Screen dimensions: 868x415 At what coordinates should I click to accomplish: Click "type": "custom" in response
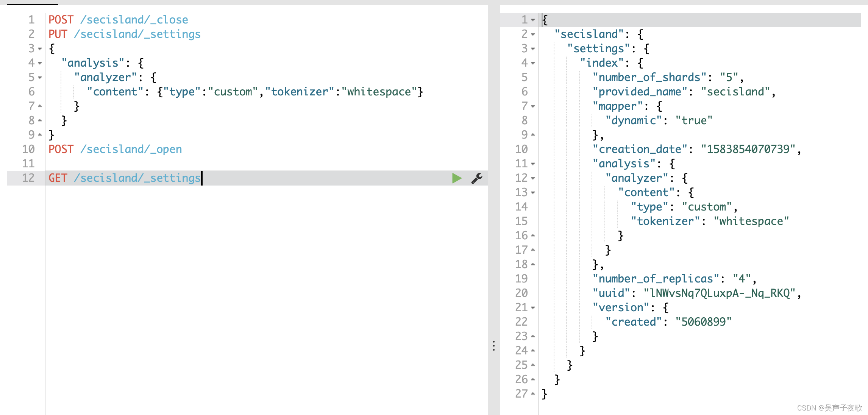(684, 207)
